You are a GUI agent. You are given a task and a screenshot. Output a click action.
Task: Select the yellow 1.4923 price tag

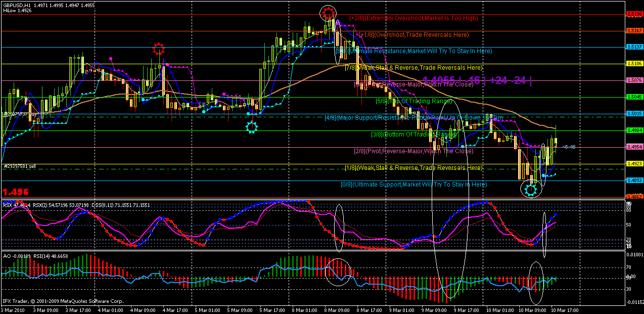click(634, 164)
